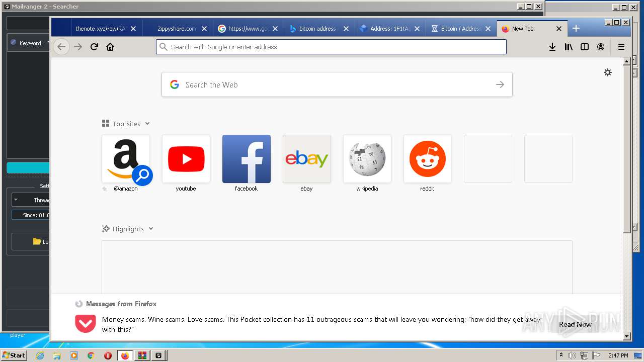
Task: Open Windows Media Player from the taskbar
Action: point(74,355)
